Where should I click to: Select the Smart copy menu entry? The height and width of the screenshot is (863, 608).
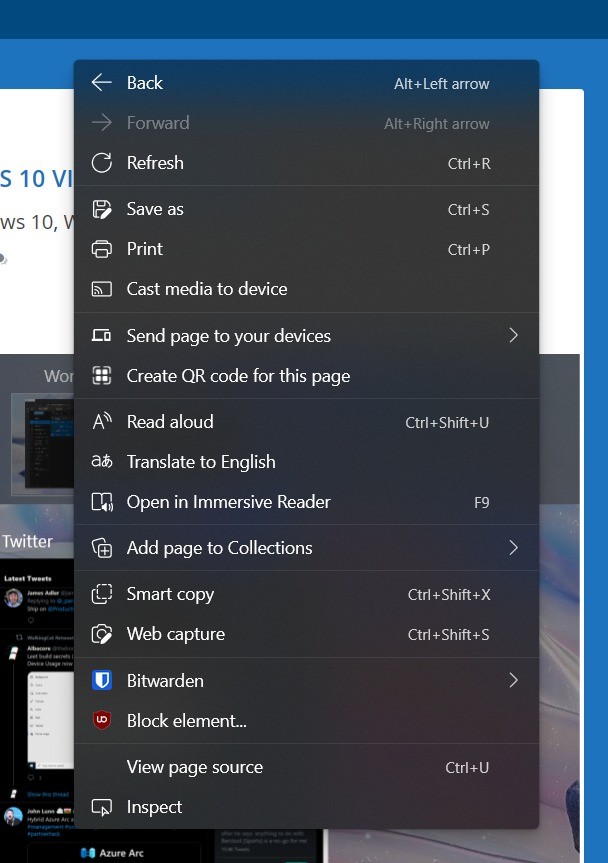[170, 594]
